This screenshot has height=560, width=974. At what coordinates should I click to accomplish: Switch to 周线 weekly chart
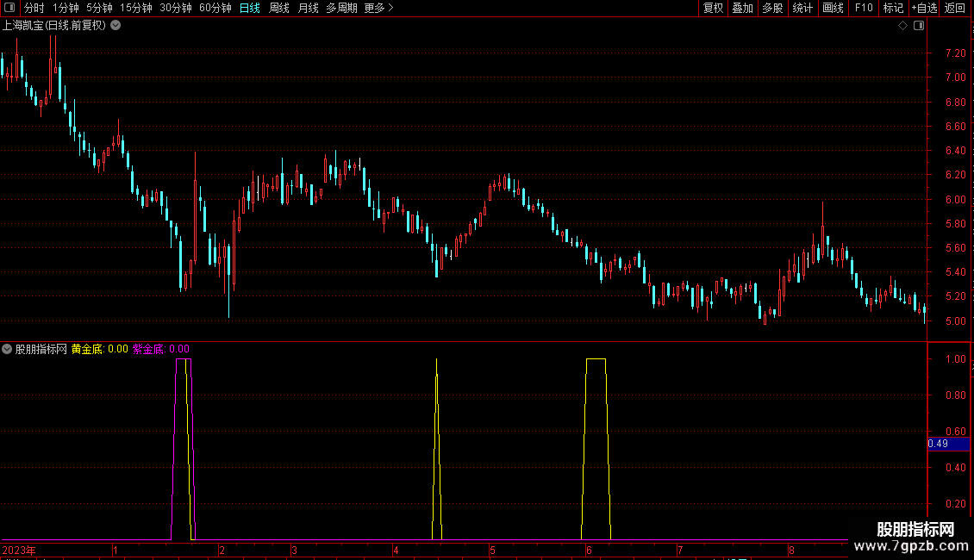[x=279, y=8]
